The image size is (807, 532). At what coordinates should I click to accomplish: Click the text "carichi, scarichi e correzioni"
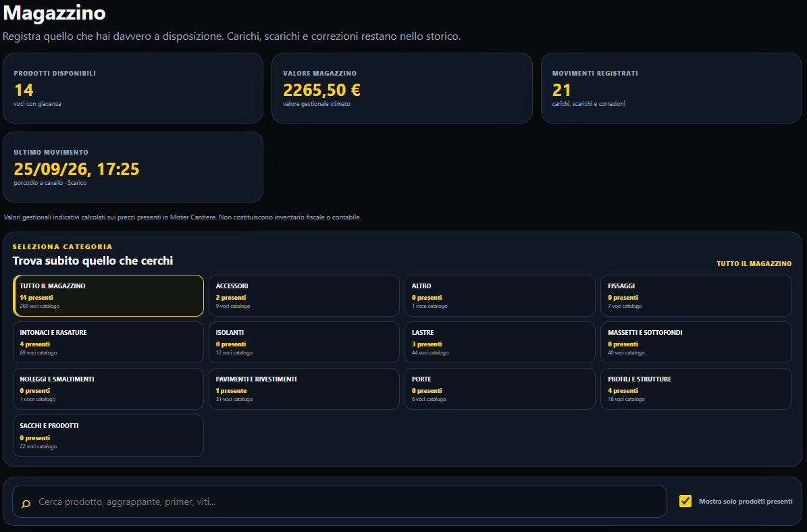pyautogui.click(x=589, y=104)
